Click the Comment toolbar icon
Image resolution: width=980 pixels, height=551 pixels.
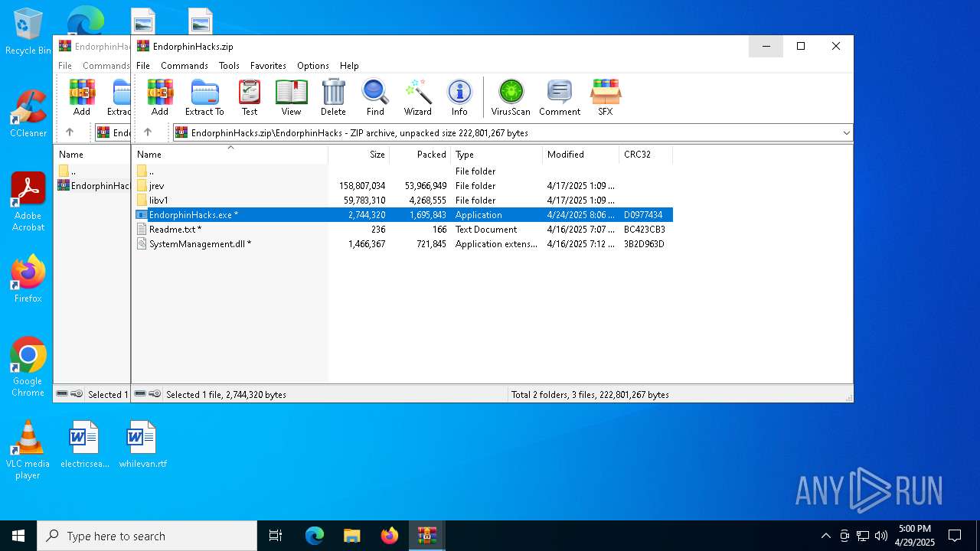[560, 97]
